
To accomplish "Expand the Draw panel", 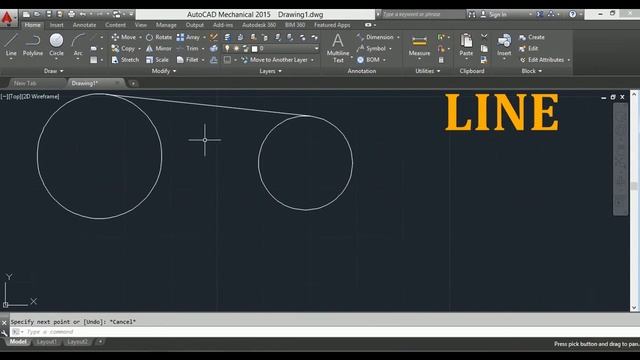I will tap(53, 71).
